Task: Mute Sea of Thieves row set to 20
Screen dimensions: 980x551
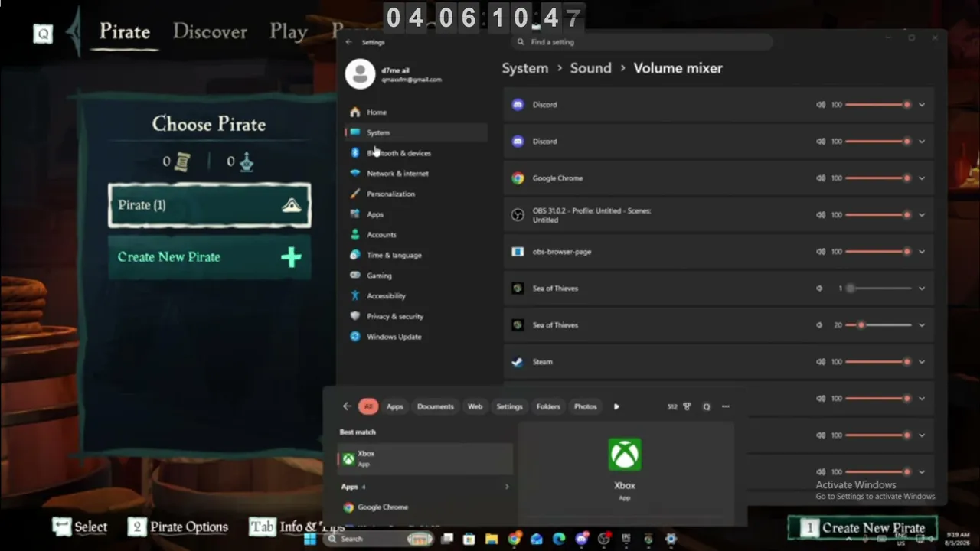Action: pos(820,325)
